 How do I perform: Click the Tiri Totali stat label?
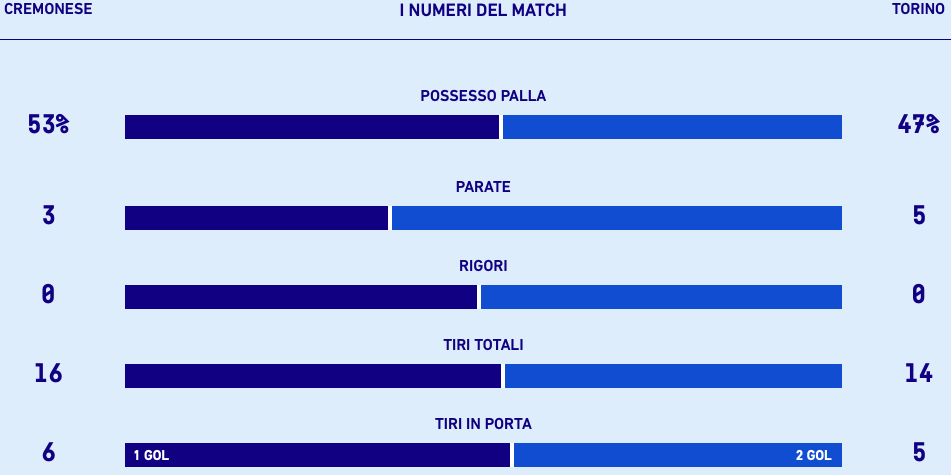pyautogui.click(x=483, y=345)
